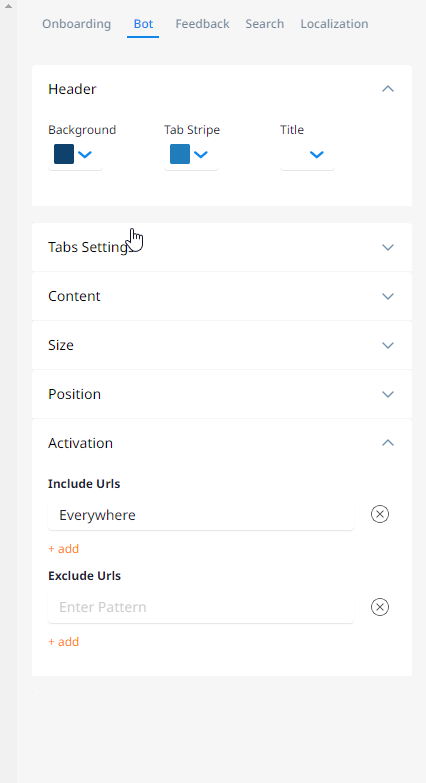Add another Exclude Urls pattern
This screenshot has width=426, height=783.
pos(63,641)
